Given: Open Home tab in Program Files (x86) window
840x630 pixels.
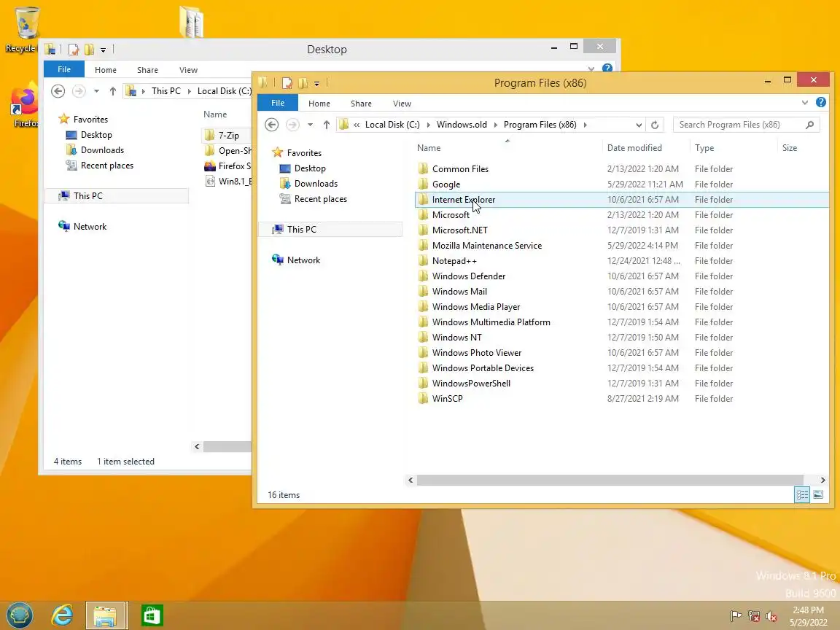Looking at the screenshot, I should pos(319,104).
